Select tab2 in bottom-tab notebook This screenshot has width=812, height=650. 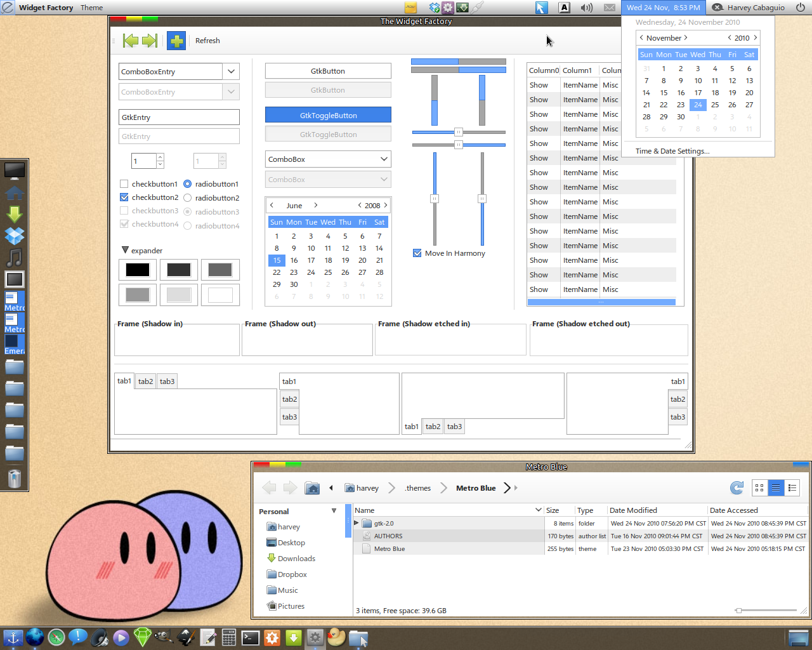pyautogui.click(x=433, y=427)
